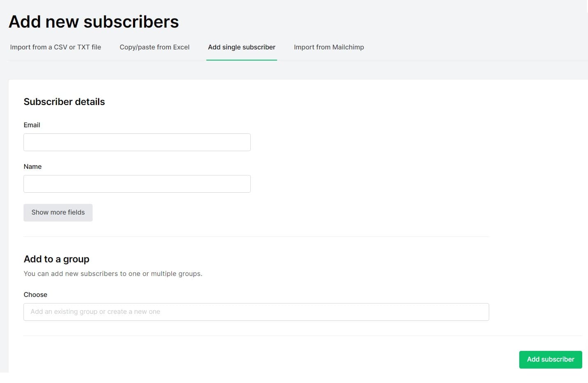
Task: Reveal extra fields via Show more fields
Action: pos(58,213)
